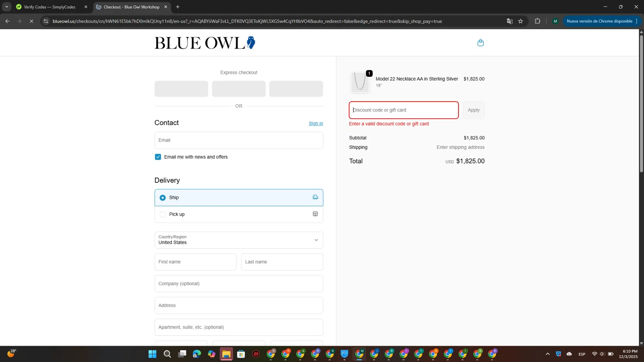Screen dimensions: 644x362
Task: Click the Enter shipping address text
Action: coord(461,147)
